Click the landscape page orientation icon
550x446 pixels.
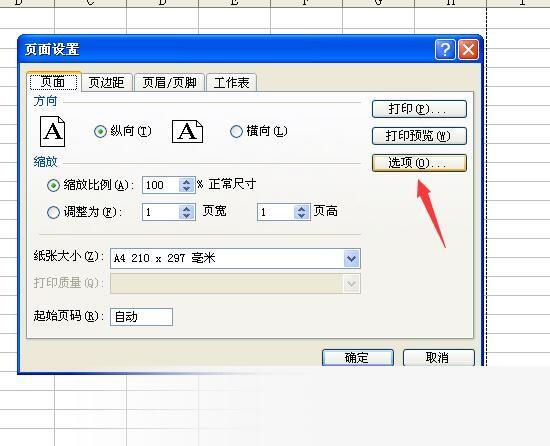tap(187, 131)
